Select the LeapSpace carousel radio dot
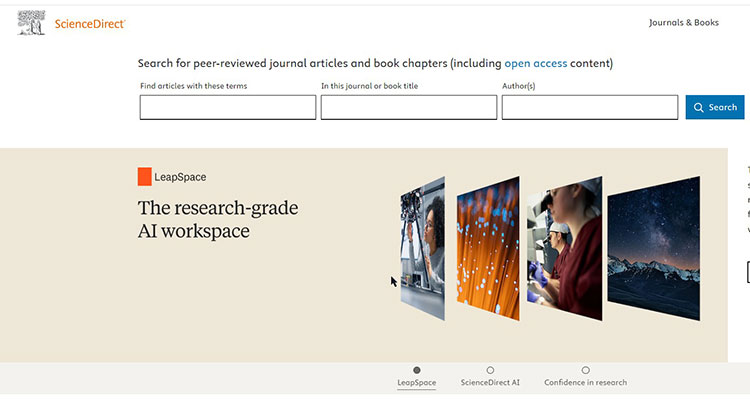The image size is (750, 418). click(x=417, y=370)
